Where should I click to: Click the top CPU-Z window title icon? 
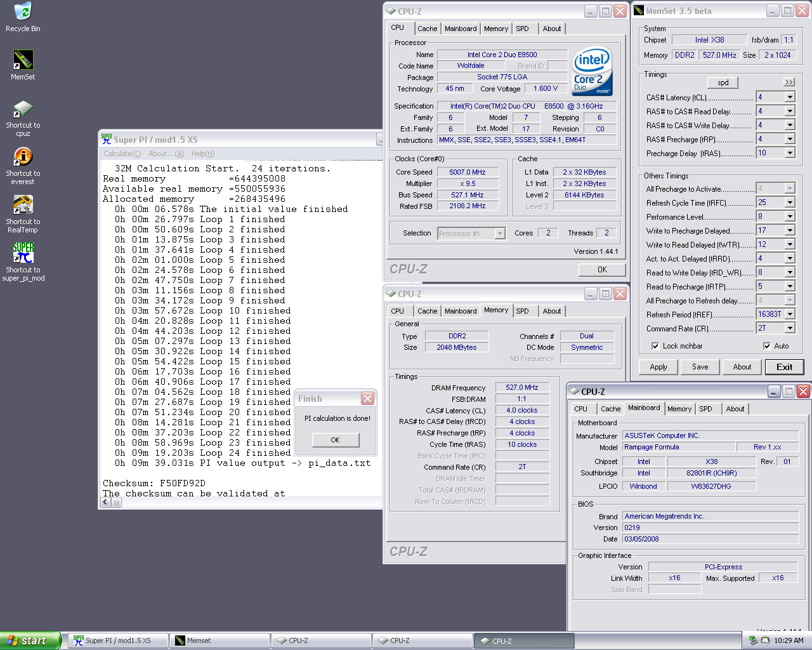(x=391, y=11)
